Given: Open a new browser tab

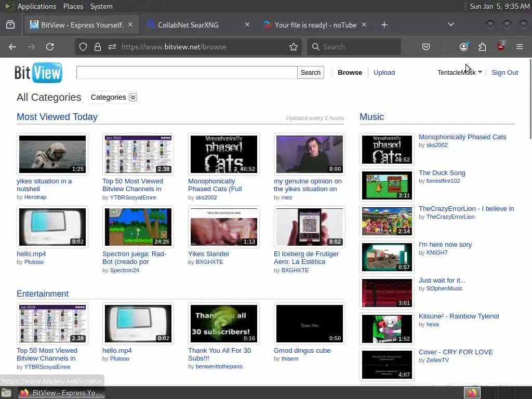Looking at the screenshot, I should tap(384, 25).
